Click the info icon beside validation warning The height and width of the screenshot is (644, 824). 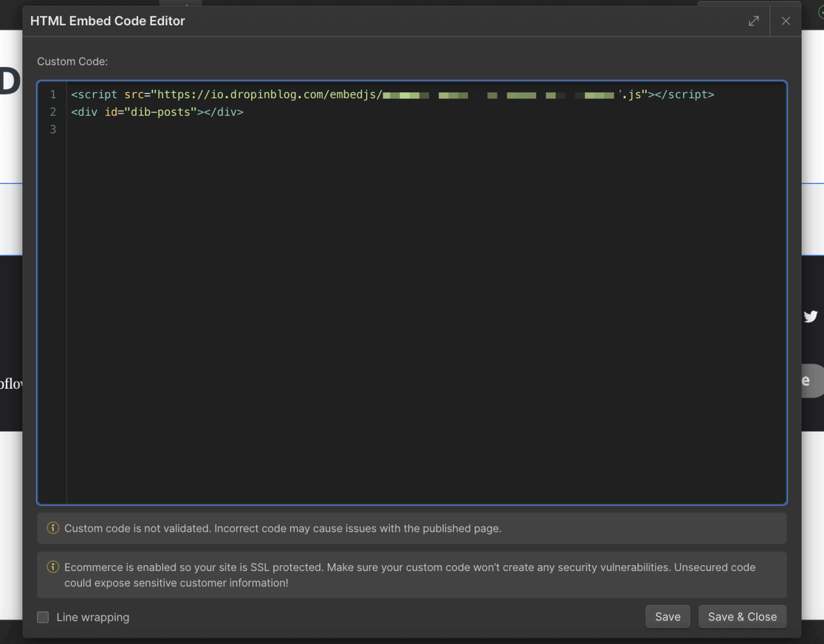[x=53, y=528]
